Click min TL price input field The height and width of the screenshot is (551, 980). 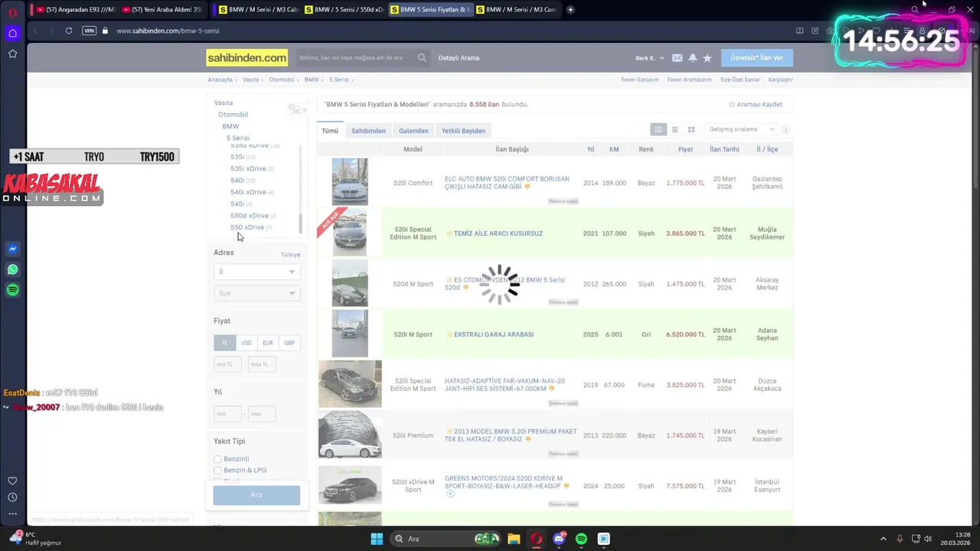click(x=227, y=364)
